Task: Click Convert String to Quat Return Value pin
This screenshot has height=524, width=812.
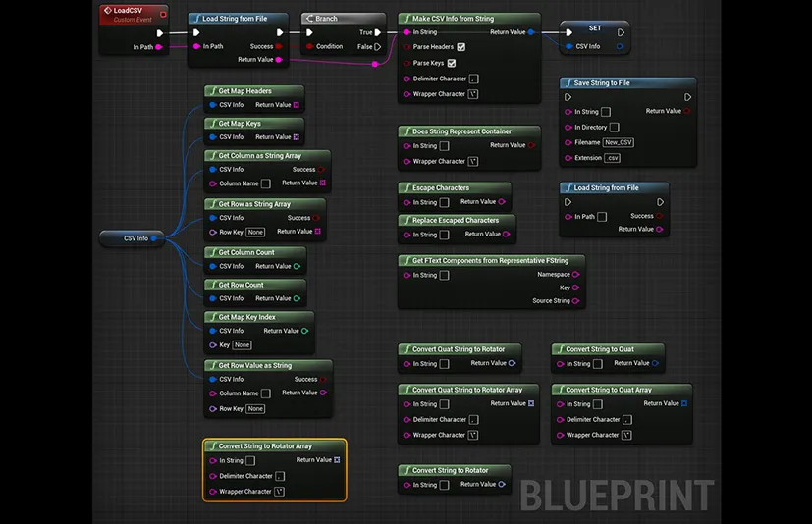Action: click(x=655, y=363)
